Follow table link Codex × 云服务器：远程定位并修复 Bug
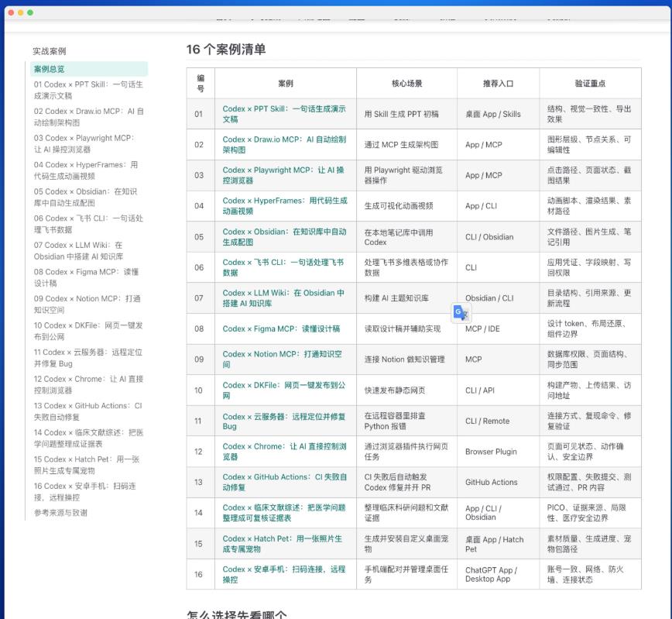This screenshot has width=672, height=619. 283,421
